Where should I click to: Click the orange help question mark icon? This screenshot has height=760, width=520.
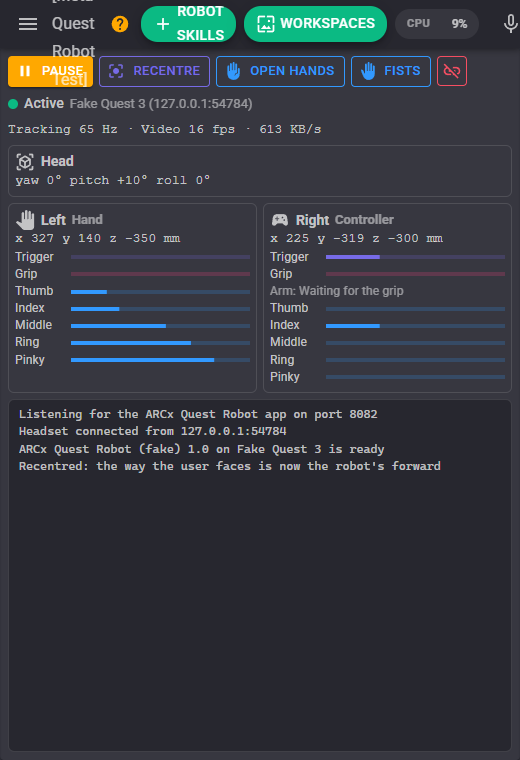tap(120, 24)
